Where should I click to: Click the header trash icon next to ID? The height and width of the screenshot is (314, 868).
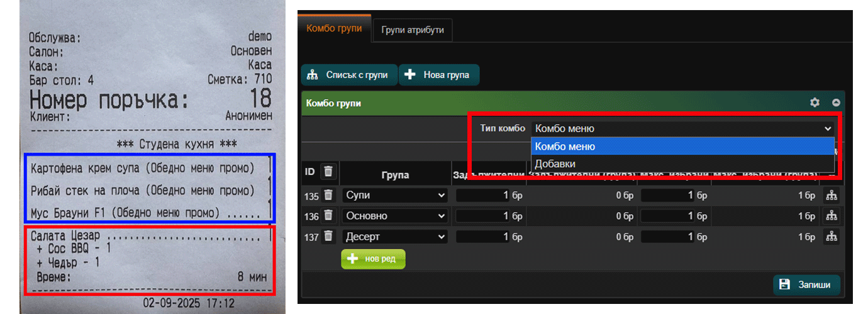click(x=328, y=171)
